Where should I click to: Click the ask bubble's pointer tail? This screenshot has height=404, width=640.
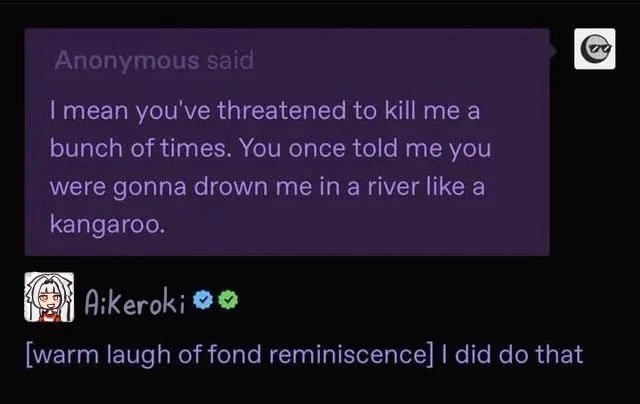pyautogui.click(x=553, y=51)
